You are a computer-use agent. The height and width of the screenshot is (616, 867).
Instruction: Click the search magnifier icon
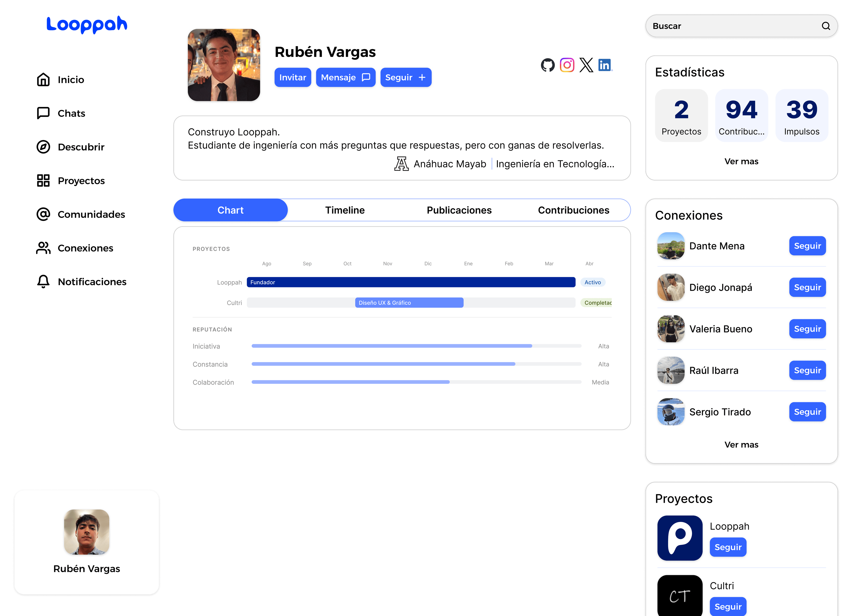click(826, 26)
